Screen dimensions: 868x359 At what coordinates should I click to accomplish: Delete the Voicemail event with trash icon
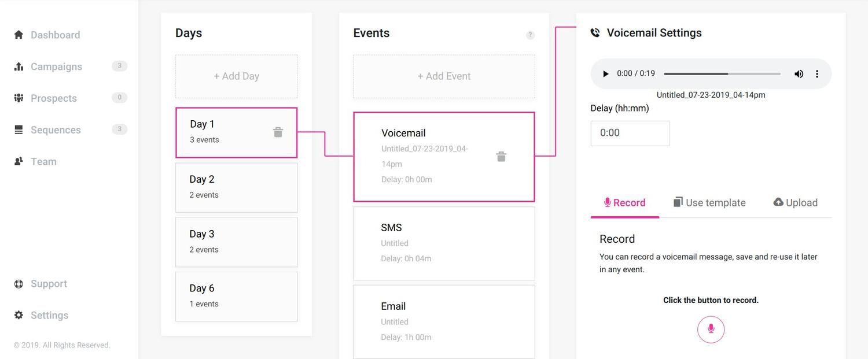click(501, 157)
